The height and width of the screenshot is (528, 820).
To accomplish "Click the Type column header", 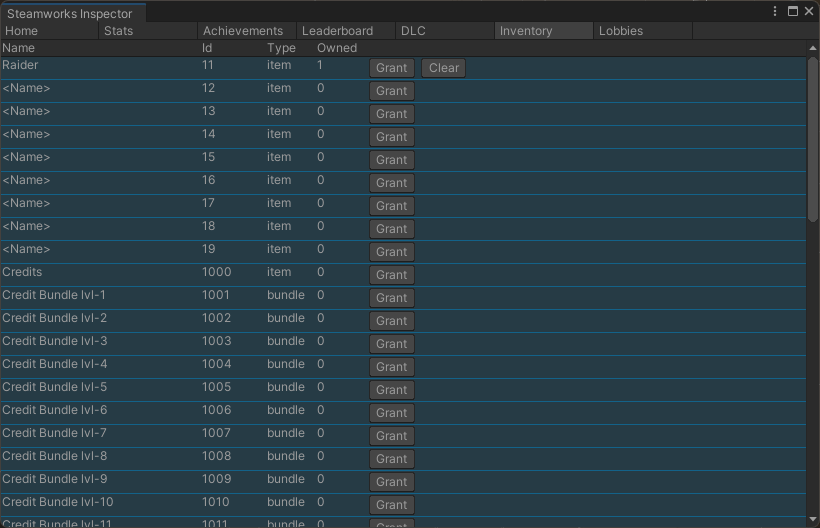I will (x=281, y=48).
